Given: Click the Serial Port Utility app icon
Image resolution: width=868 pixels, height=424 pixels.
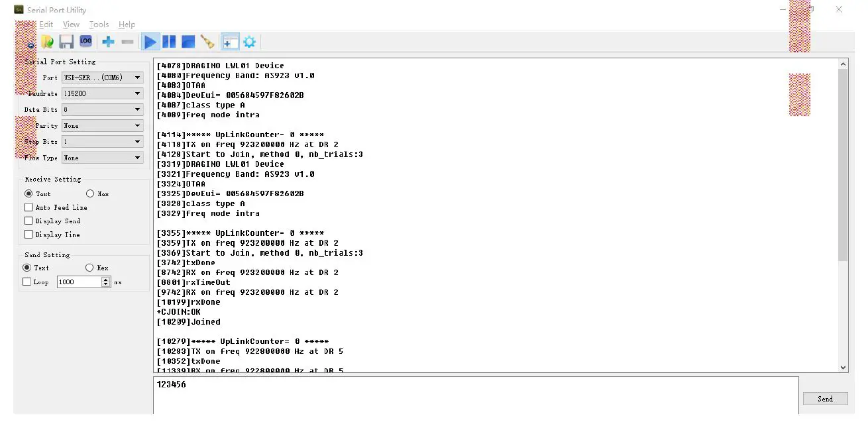Looking at the screenshot, I should 19,10.
